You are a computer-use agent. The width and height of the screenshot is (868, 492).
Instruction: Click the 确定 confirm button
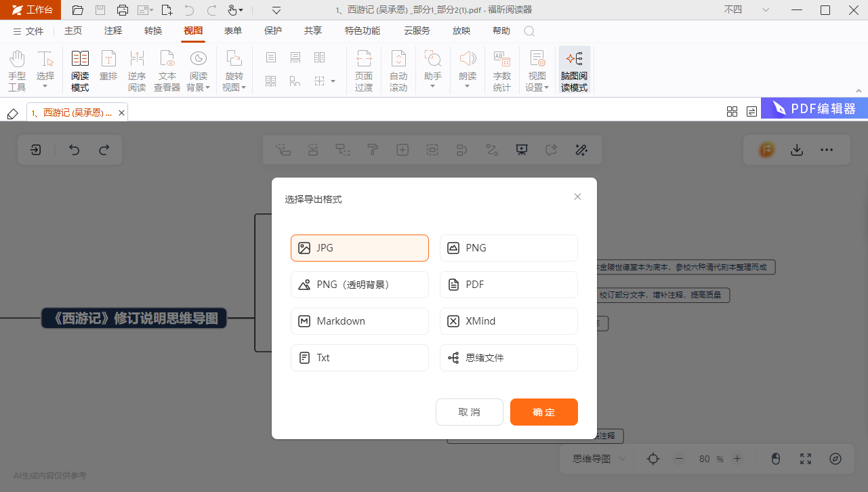(543, 411)
